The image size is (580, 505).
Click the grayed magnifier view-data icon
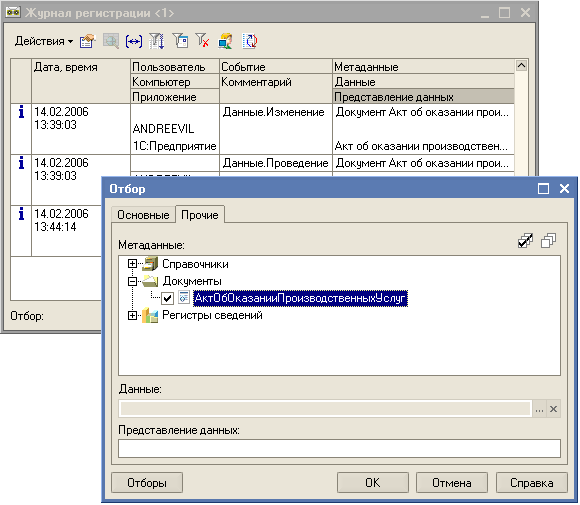pos(111,41)
